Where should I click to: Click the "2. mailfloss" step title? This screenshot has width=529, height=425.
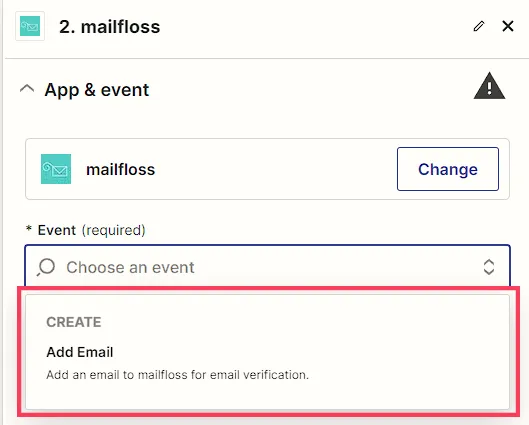(x=110, y=27)
